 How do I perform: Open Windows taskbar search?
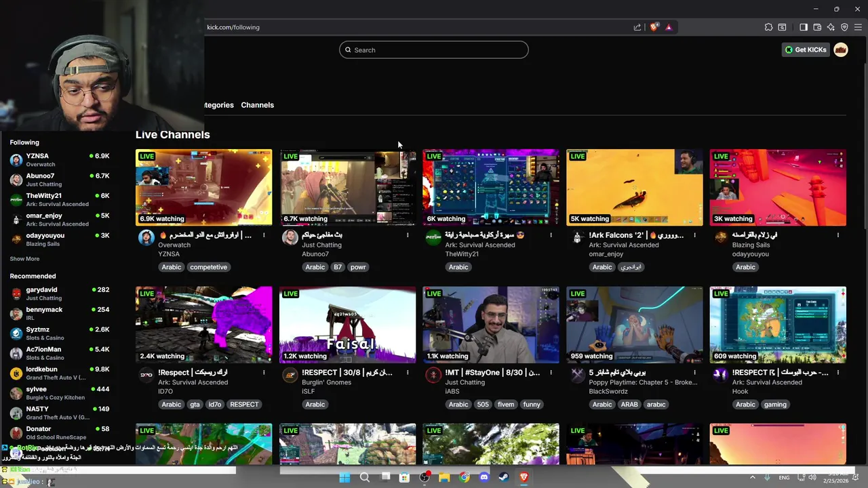tap(365, 477)
